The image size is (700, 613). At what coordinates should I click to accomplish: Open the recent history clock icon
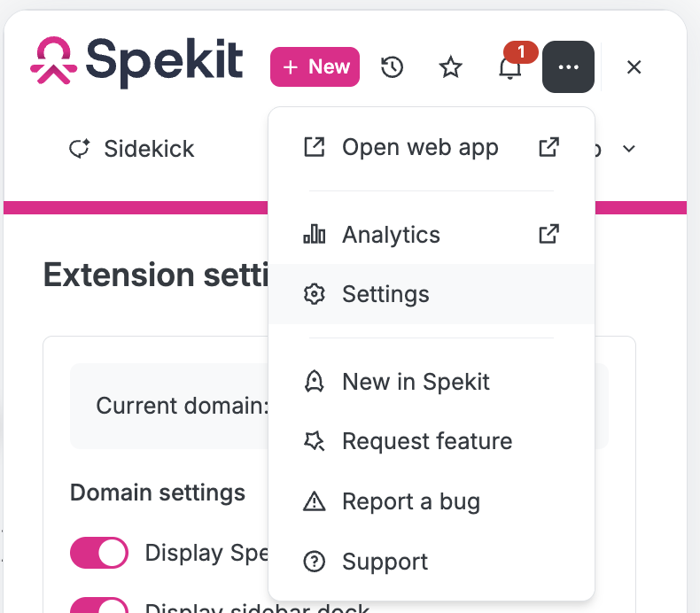coord(392,67)
